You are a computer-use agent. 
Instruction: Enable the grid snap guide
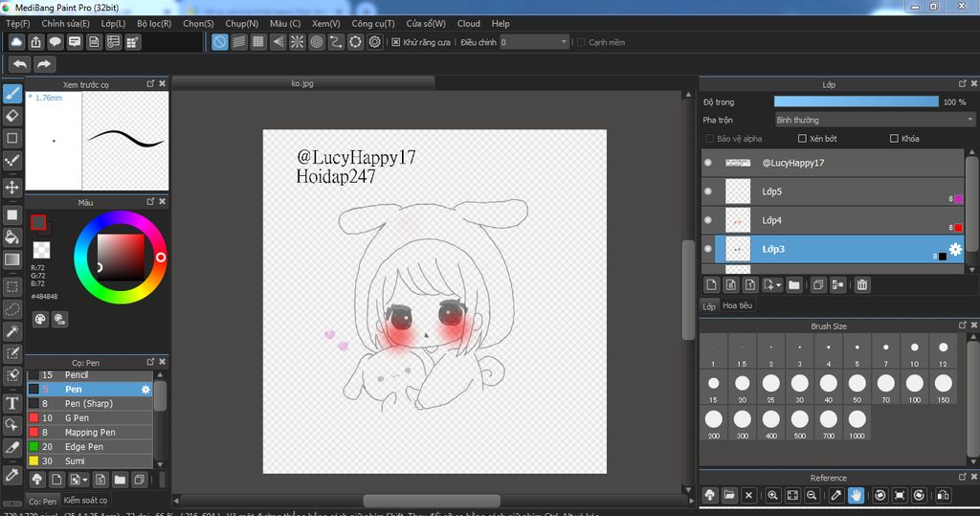coord(258,42)
